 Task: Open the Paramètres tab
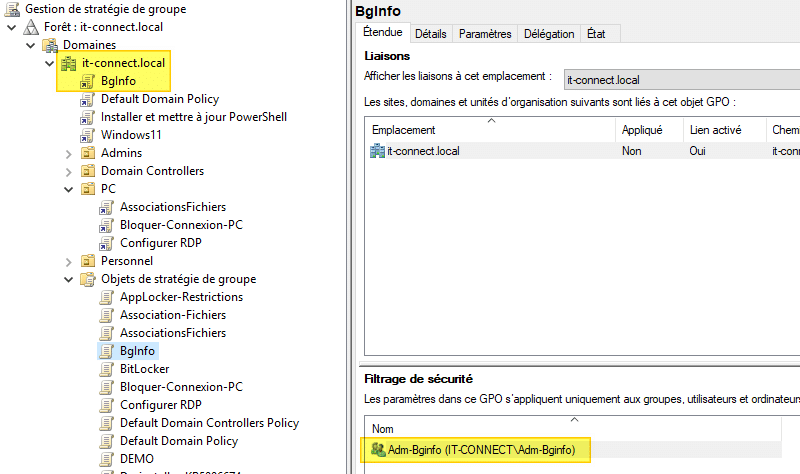[485, 34]
